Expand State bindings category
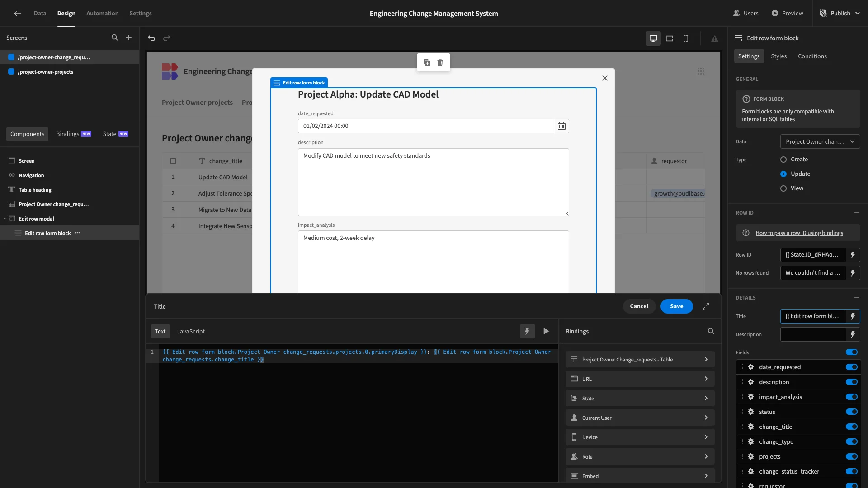Screen dimensions: 868x488 (640, 399)
